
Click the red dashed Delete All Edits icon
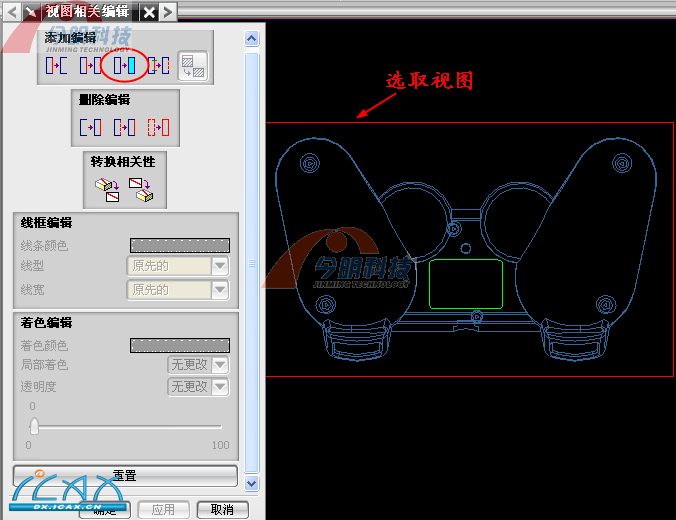(158, 127)
